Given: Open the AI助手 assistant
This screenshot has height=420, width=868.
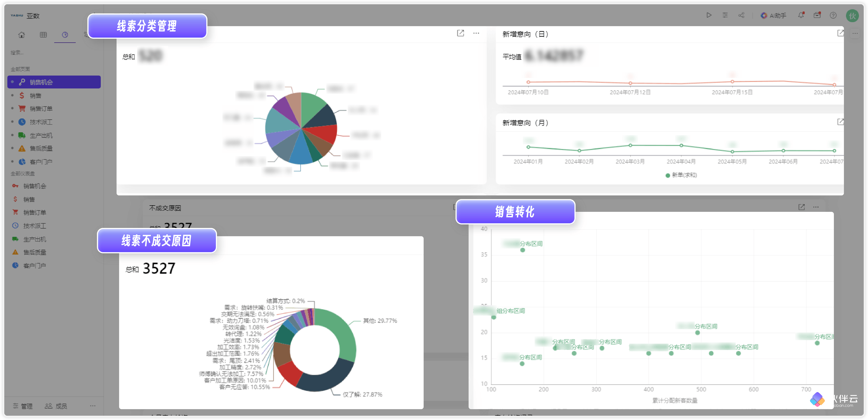Looking at the screenshot, I should click(x=773, y=15).
